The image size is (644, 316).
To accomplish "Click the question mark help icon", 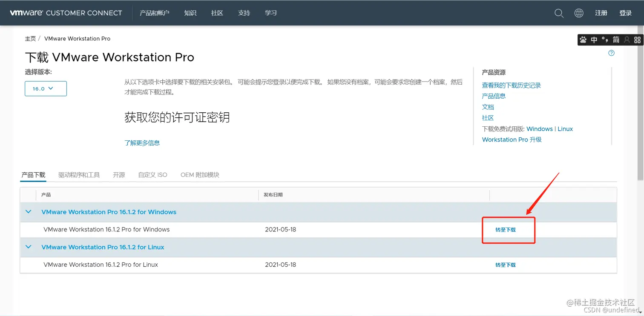I will [x=612, y=53].
